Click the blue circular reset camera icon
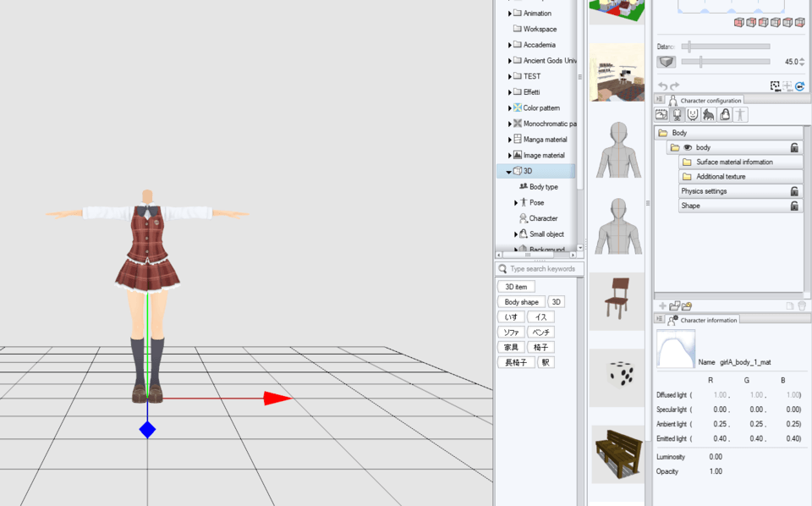 pyautogui.click(x=799, y=86)
